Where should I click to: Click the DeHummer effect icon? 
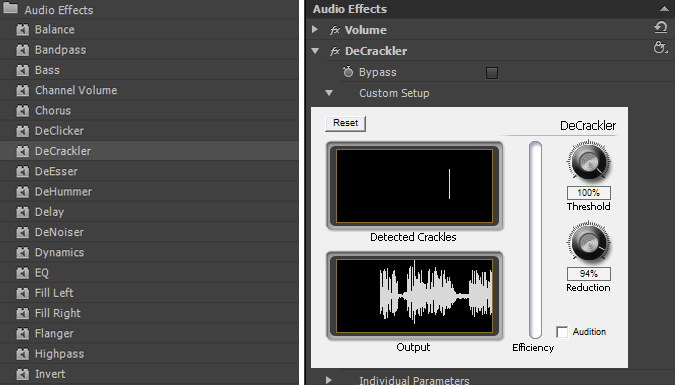point(22,192)
